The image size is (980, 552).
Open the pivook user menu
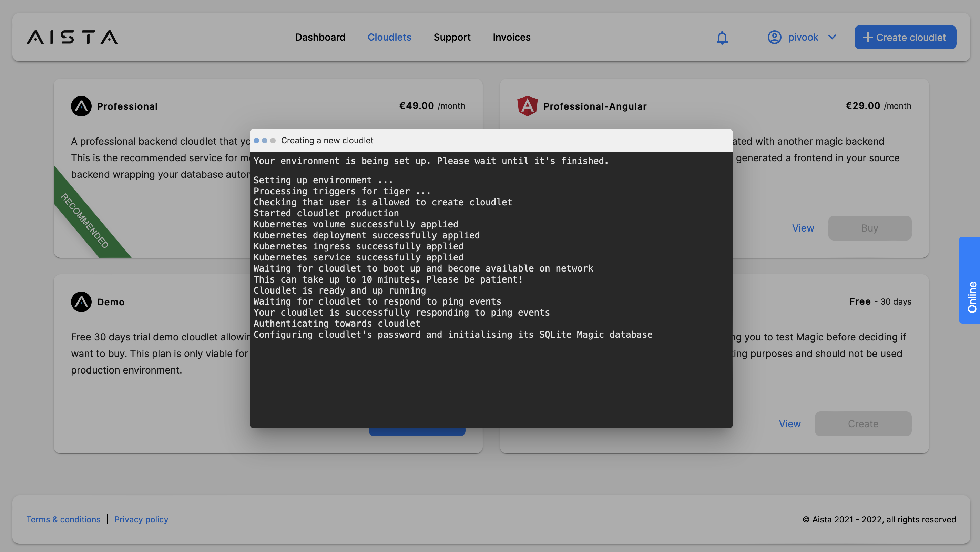(x=803, y=37)
